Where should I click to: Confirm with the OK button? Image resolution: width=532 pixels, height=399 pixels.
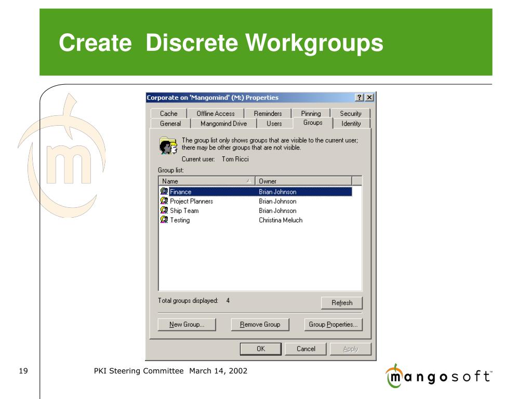point(261,349)
